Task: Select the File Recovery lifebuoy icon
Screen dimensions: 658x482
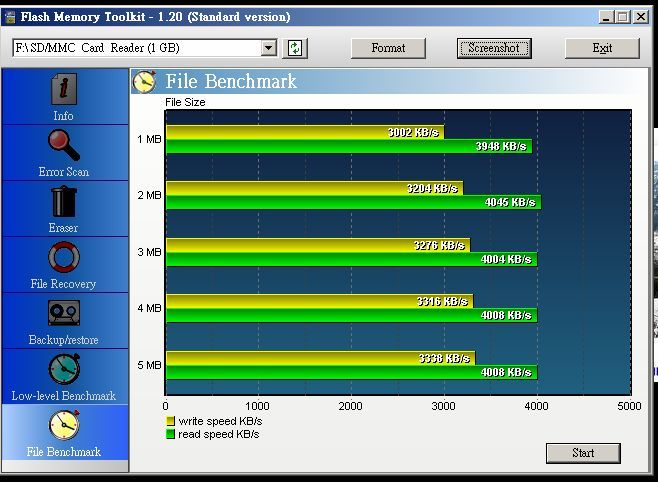Action: 64,257
